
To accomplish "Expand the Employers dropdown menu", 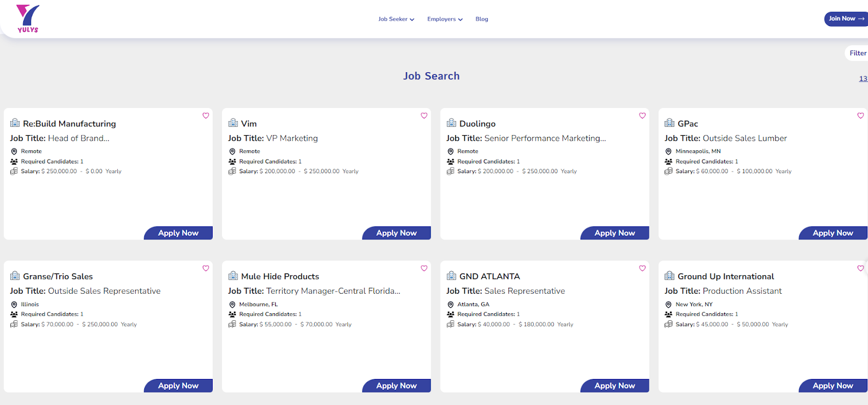I will click(445, 19).
